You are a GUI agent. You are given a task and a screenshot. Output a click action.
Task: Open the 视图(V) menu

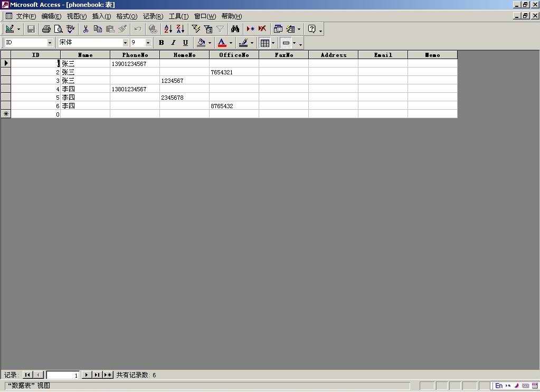pyautogui.click(x=77, y=16)
